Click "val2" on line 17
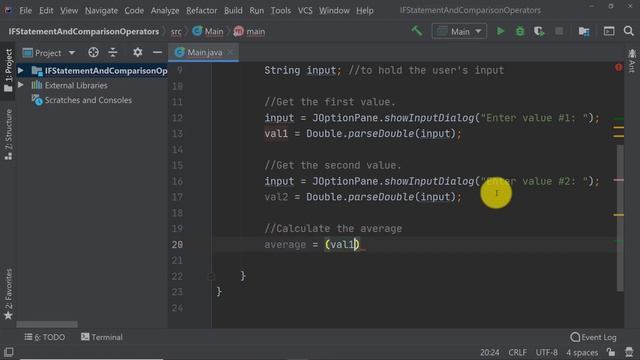640x360 pixels. coord(276,197)
